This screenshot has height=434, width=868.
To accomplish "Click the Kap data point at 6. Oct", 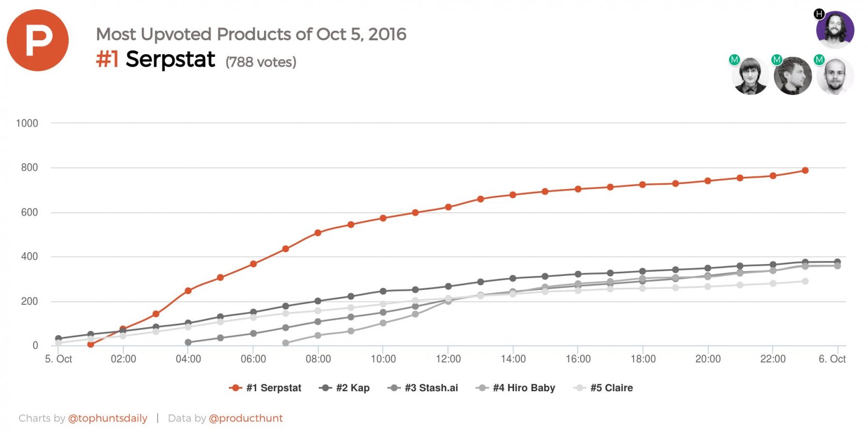I will click(838, 262).
